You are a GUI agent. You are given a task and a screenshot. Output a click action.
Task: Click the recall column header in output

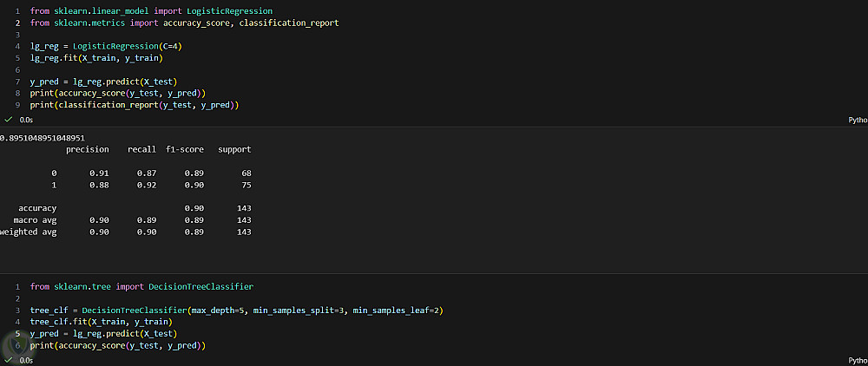coord(141,149)
